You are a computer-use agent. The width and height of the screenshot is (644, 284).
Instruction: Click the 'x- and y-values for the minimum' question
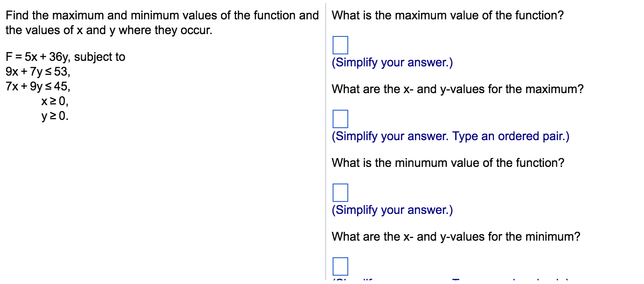456,237
